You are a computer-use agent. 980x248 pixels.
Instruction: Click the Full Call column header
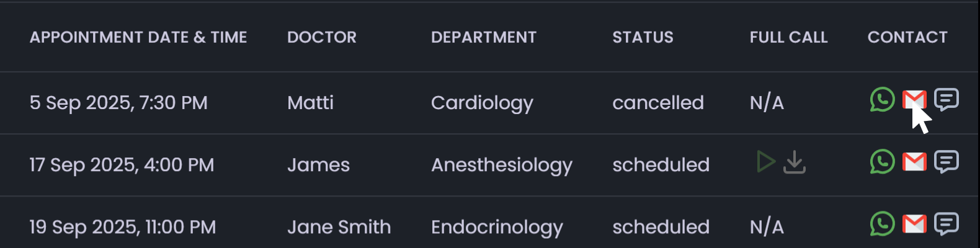pyautogui.click(x=788, y=37)
